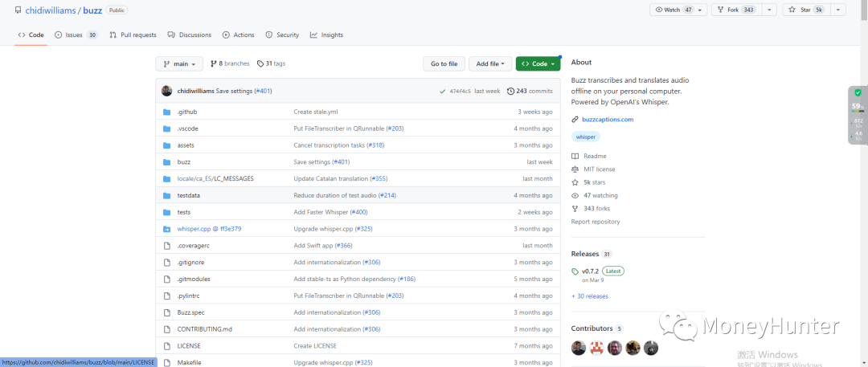Image resolution: width=868 pixels, height=367 pixels.
Task: Click the Buzz.spec file icon
Action: click(x=166, y=312)
